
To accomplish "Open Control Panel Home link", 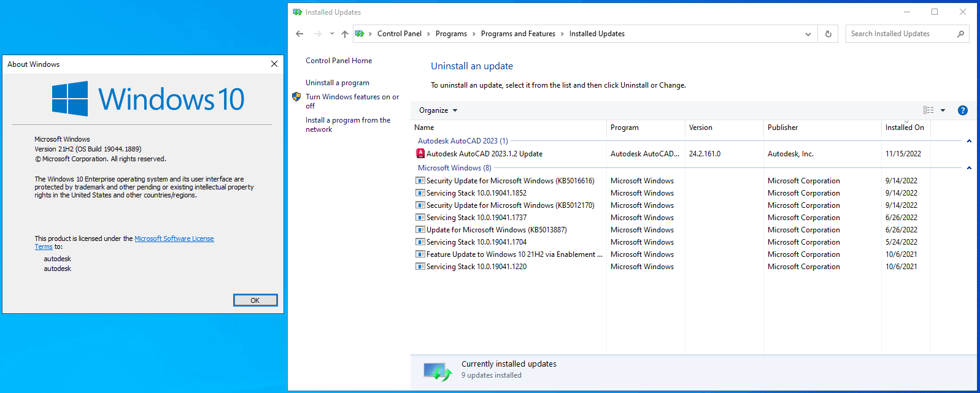I will [x=339, y=61].
